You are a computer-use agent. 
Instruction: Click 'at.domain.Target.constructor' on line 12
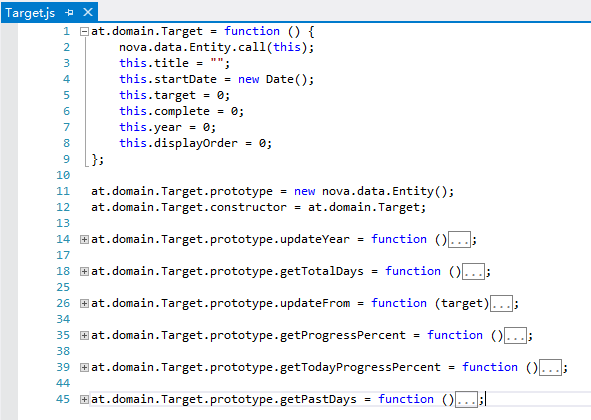[x=189, y=208]
